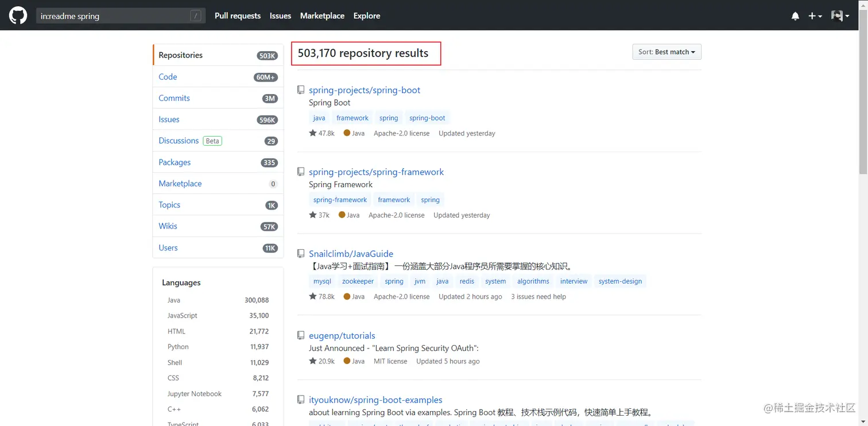Select Code results filter
The height and width of the screenshot is (426, 868).
click(218, 76)
